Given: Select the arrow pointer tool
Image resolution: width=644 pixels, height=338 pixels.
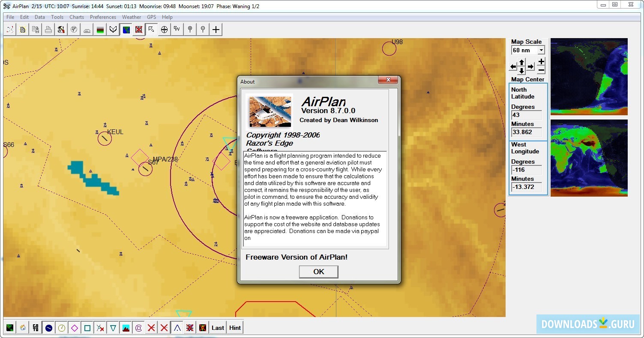Looking at the screenshot, I should 151,29.
